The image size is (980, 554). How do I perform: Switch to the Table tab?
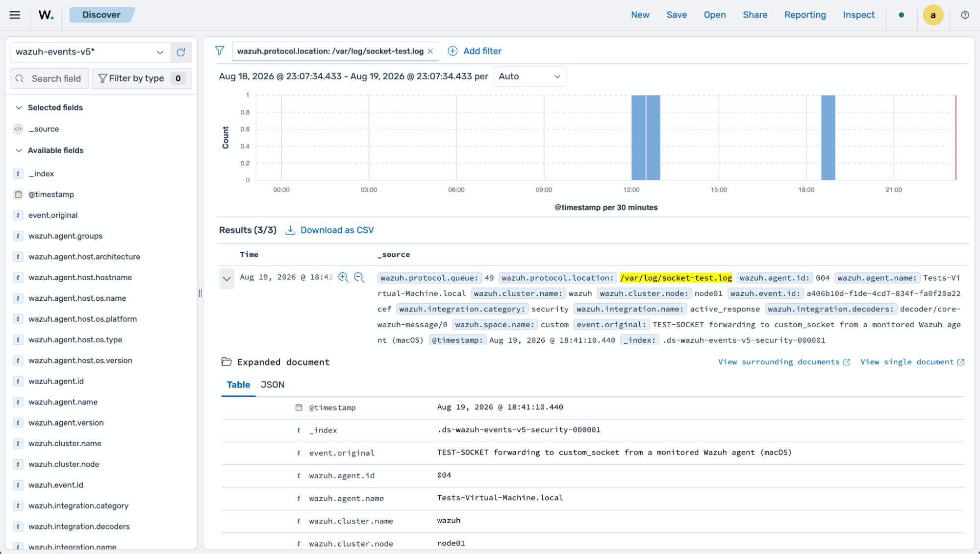pyautogui.click(x=238, y=385)
